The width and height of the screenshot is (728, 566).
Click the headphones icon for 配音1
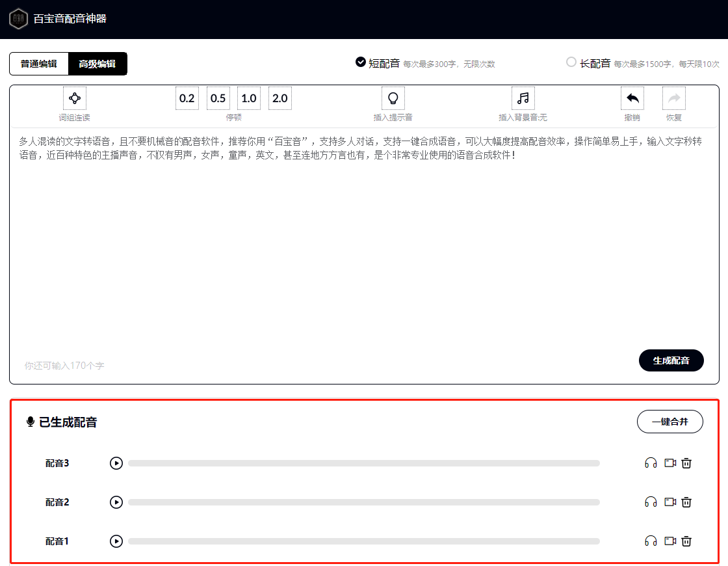[x=651, y=541]
